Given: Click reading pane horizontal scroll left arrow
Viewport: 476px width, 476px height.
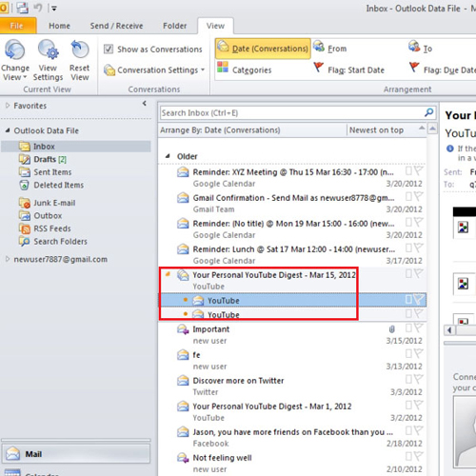Looking at the screenshot, I should pos(449,330).
